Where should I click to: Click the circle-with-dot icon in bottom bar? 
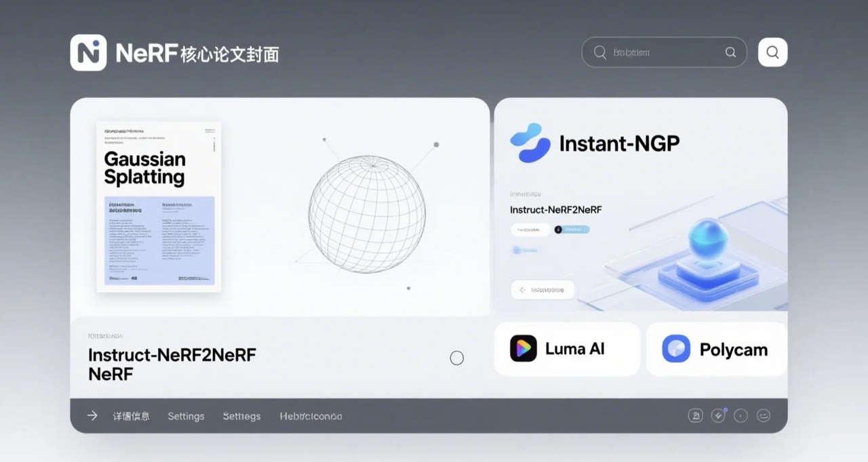741,416
